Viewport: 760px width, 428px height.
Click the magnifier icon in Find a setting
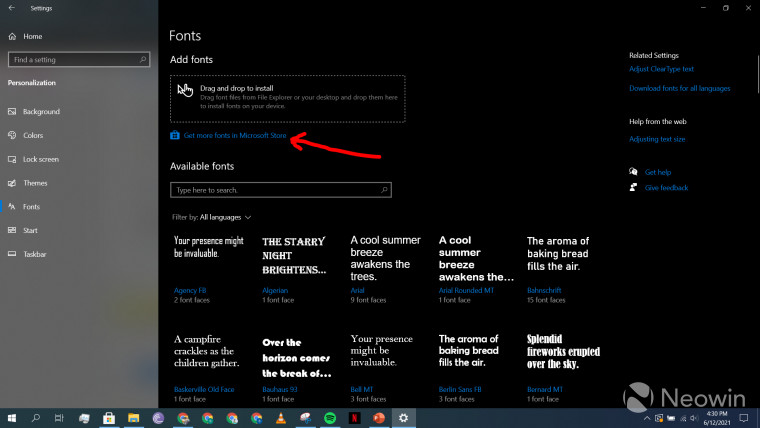pyautogui.click(x=142, y=60)
